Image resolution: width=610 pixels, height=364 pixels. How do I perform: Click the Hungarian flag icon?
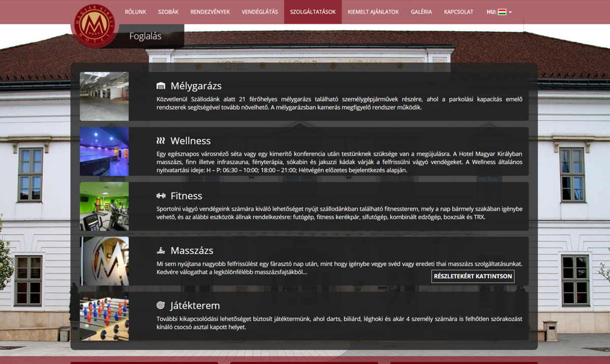point(502,12)
